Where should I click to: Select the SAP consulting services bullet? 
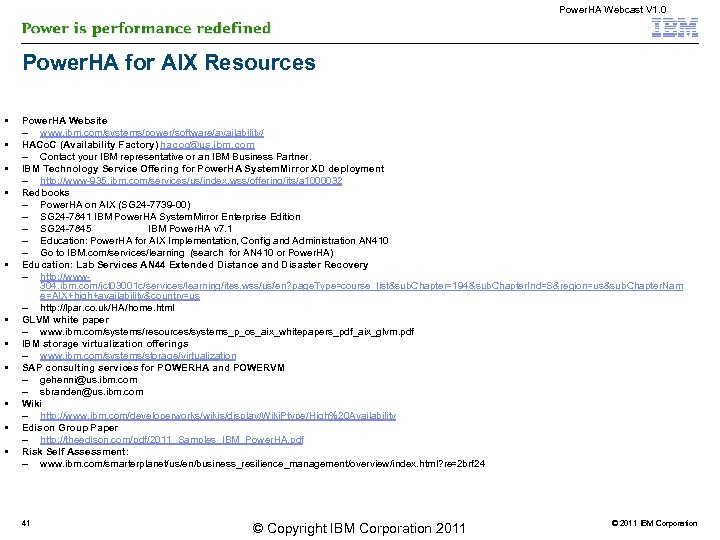point(153,368)
